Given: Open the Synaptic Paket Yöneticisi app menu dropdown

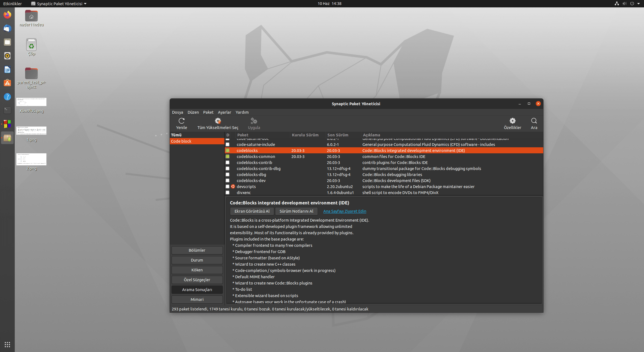Looking at the screenshot, I should (59, 4).
